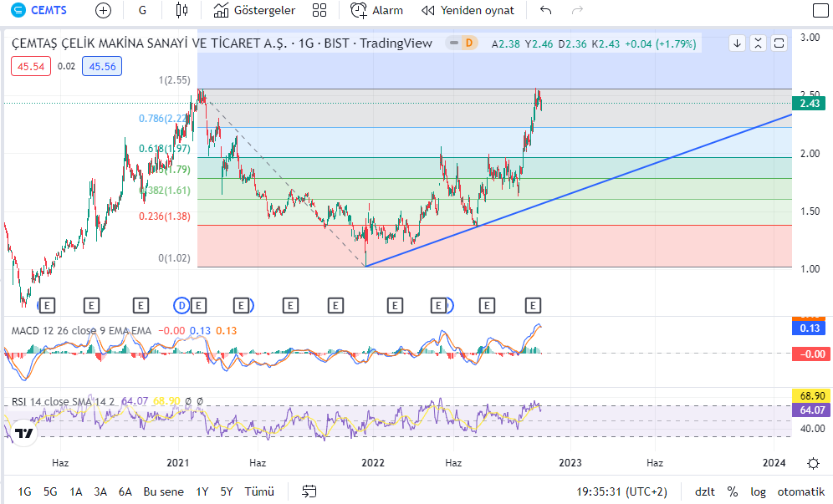
Task: Open the timezone menu 19:35:31 (UTC+2)
Action: [x=621, y=491]
